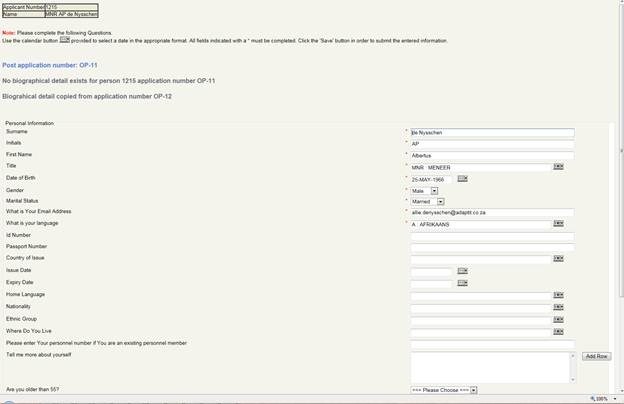Open the Nationality lookup button
Viewport: 624px width, 404px height.
(558, 307)
